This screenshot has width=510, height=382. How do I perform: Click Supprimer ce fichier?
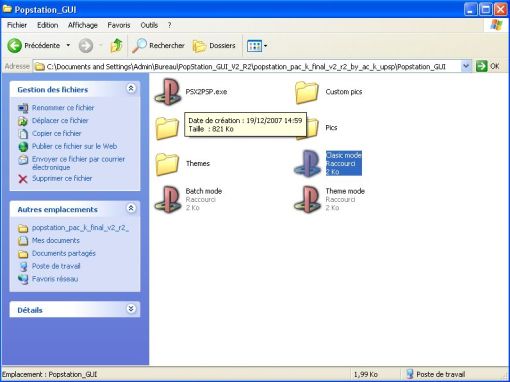[62, 178]
